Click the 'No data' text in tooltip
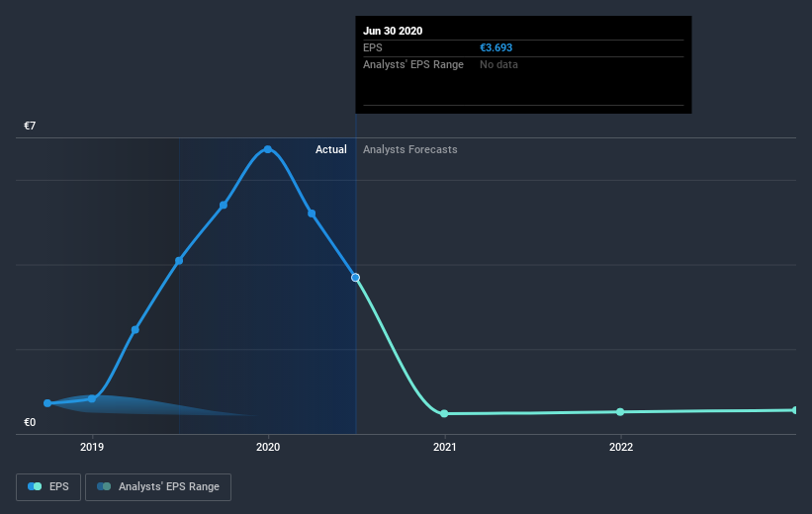 [498, 64]
